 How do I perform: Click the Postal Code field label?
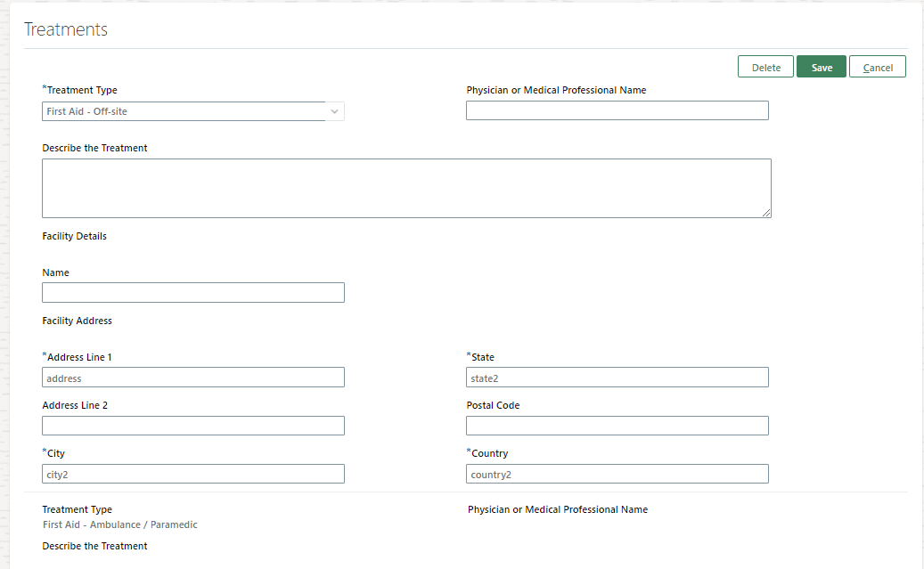click(493, 405)
